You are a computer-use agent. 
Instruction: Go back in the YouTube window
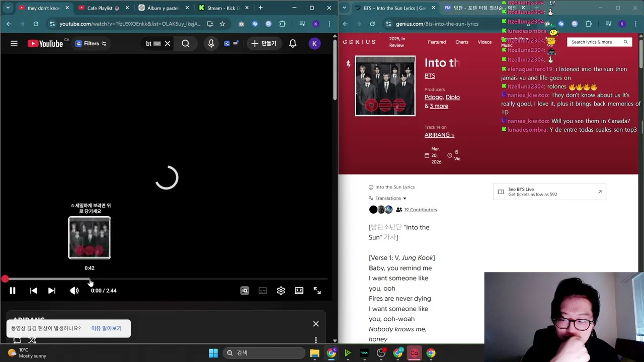point(9,24)
